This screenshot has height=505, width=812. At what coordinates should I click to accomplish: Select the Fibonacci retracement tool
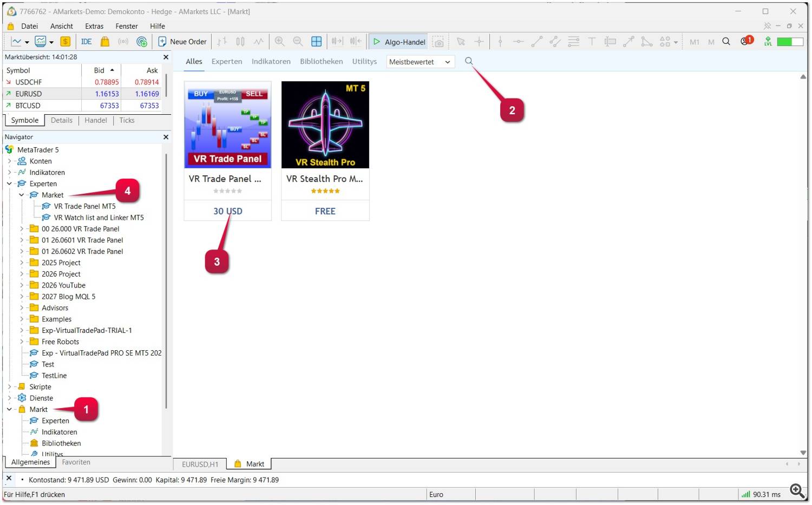point(574,42)
